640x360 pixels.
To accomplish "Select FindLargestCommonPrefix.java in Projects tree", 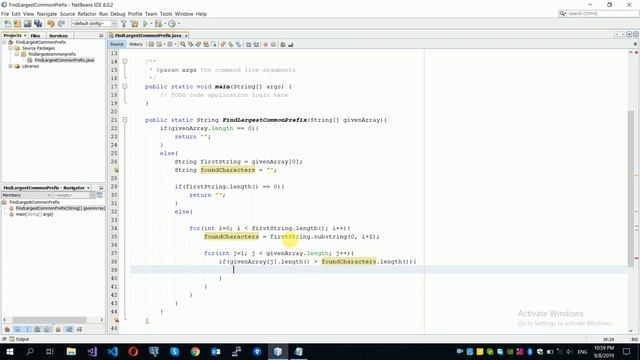I will pos(64,60).
